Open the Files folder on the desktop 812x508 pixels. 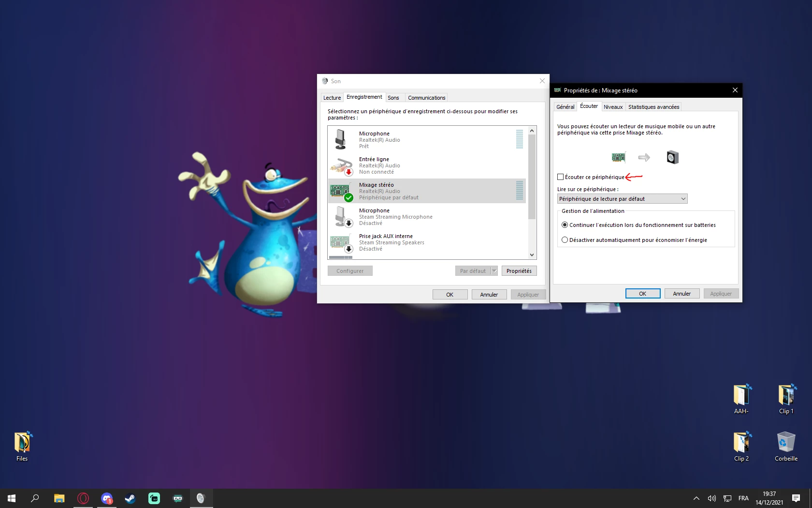(x=22, y=447)
